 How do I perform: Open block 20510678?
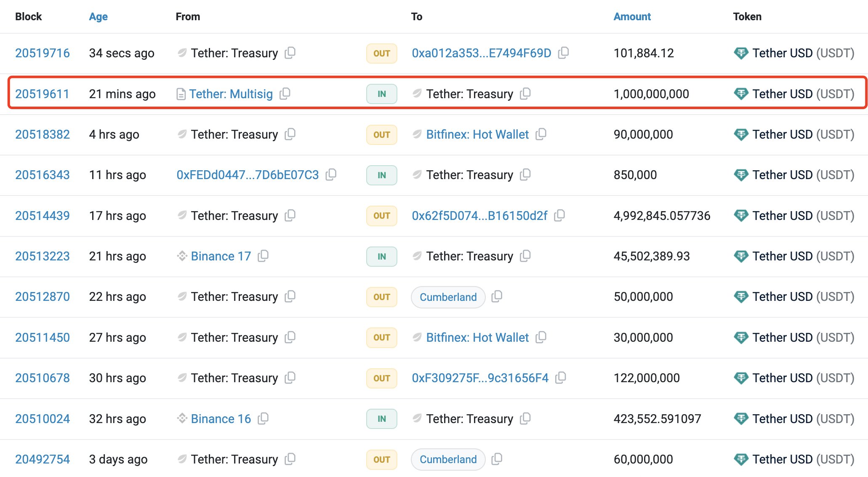coord(43,378)
